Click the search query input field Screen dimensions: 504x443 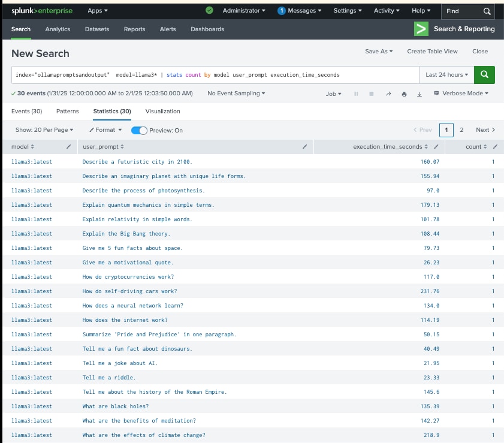pyautogui.click(x=215, y=74)
